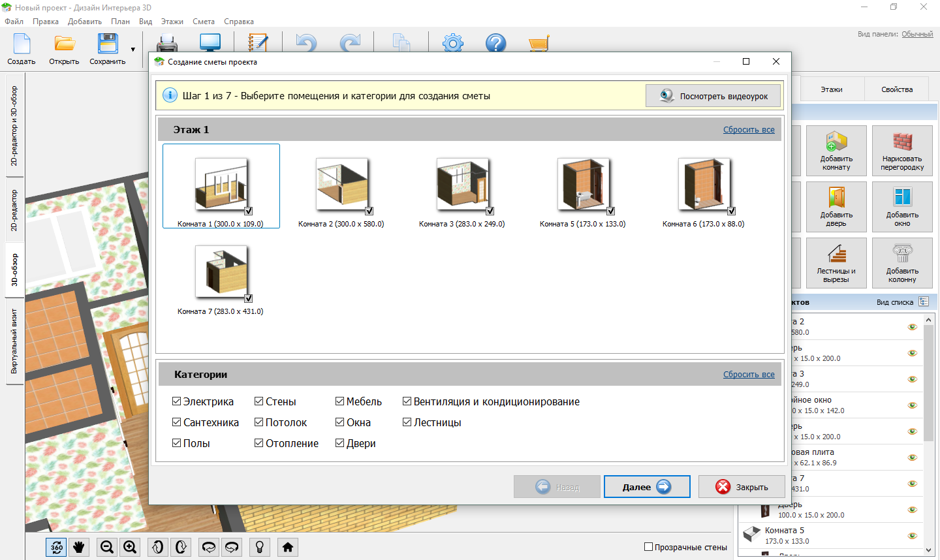Select the hand pan tool
The width and height of the screenshot is (940, 560).
click(79, 547)
